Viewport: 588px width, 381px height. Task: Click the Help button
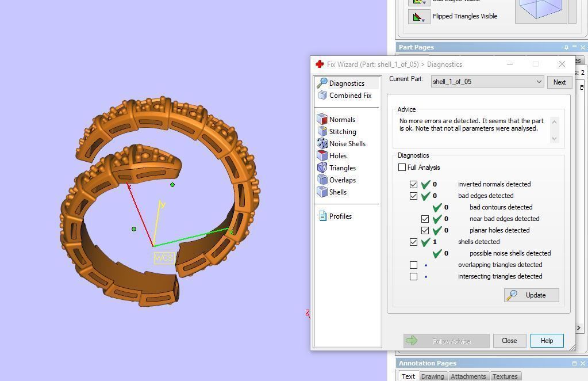tap(547, 341)
